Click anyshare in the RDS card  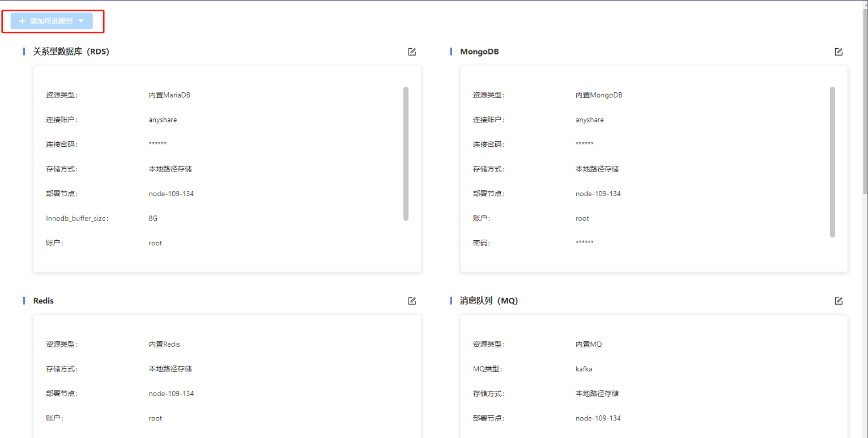click(163, 120)
